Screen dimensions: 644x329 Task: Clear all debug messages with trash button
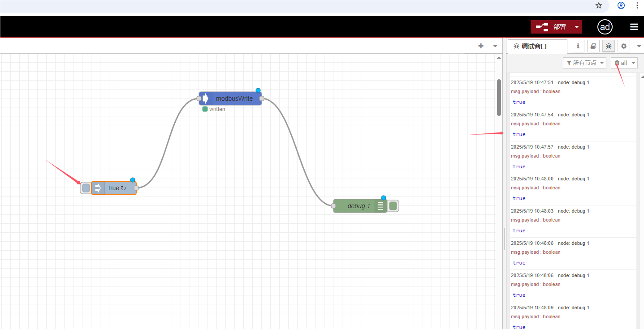tap(621, 63)
